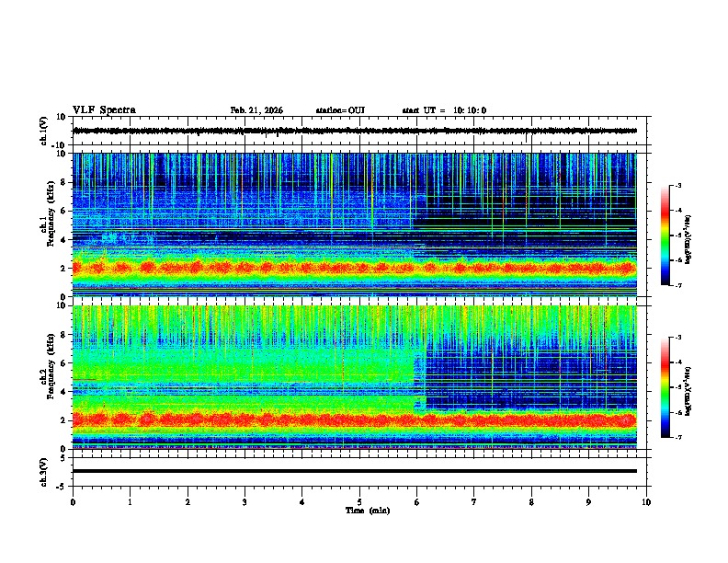Screen dimensions: 728x563
Task: Click the "6" tick label on Time axis
Action: point(417,502)
